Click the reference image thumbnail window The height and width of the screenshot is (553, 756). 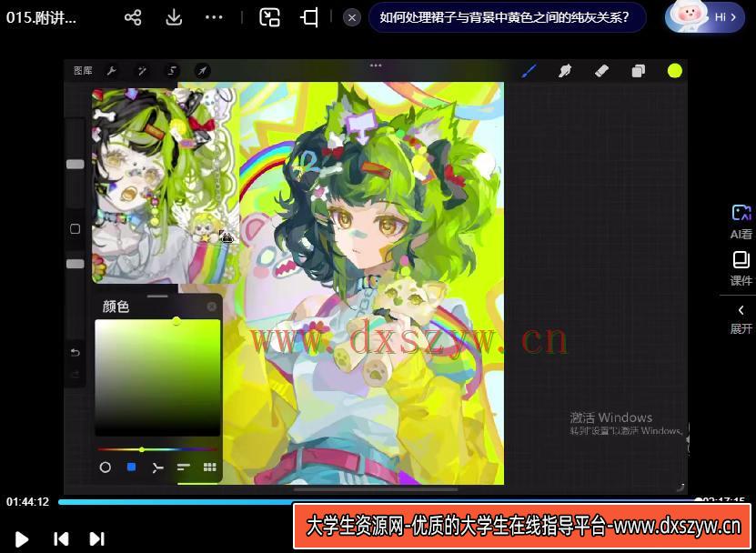click(166, 186)
